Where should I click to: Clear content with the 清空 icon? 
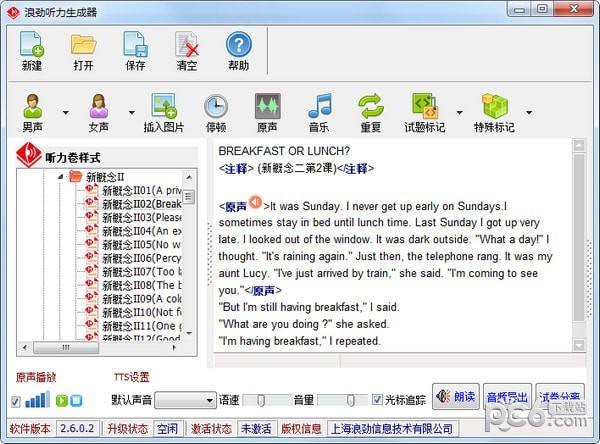tap(187, 51)
